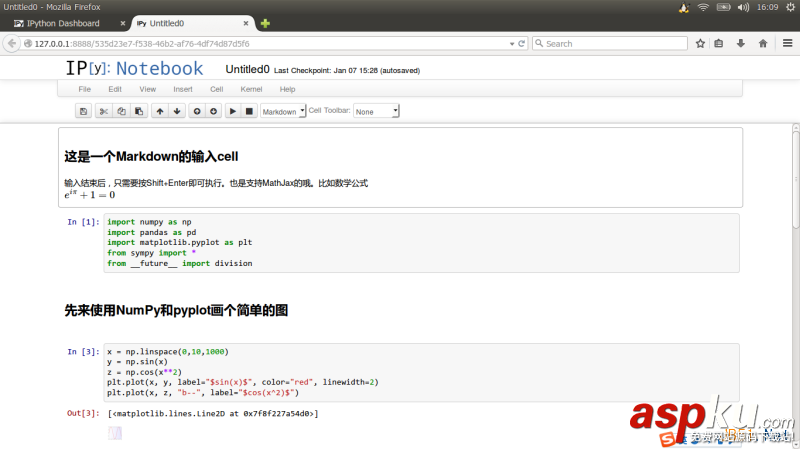
Task: Open the Firefox hamburger menu
Action: coord(787,43)
